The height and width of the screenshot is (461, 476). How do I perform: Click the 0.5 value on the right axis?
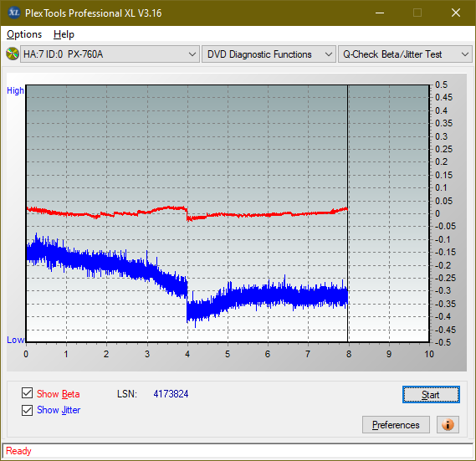tap(441, 85)
